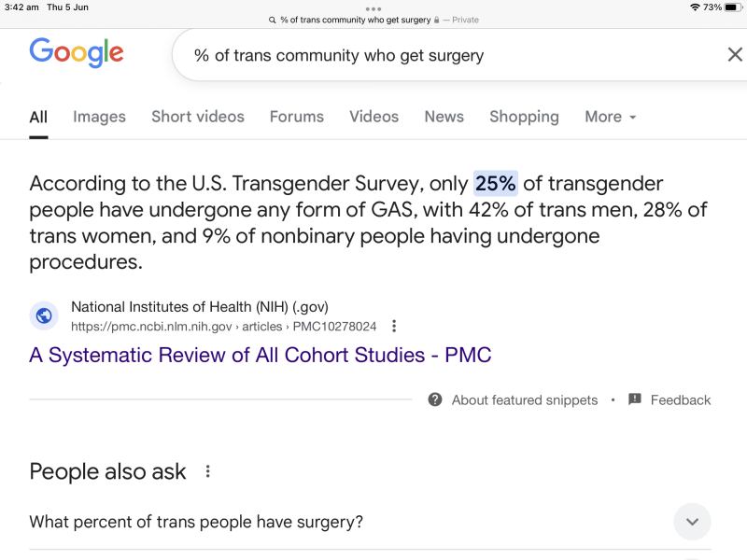The image size is (747, 560).
Task: Click the question mark About featured snippets icon
Action: (x=434, y=399)
